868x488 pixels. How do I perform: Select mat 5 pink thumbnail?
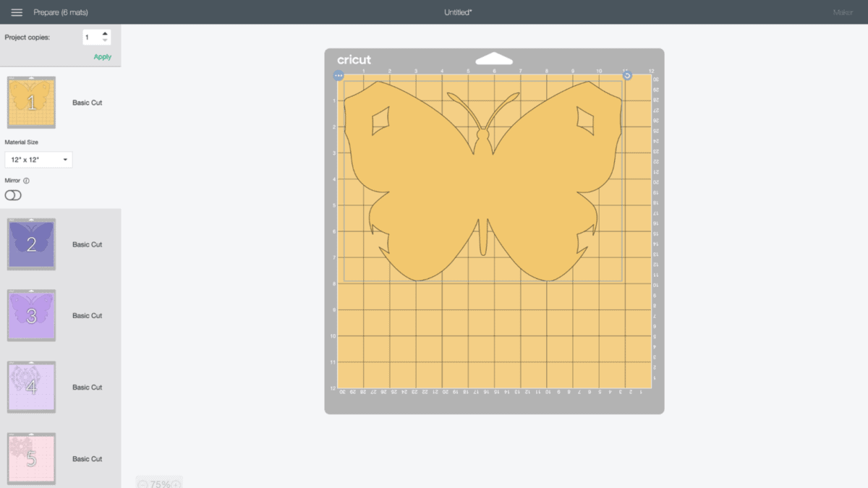[x=31, y=458]
